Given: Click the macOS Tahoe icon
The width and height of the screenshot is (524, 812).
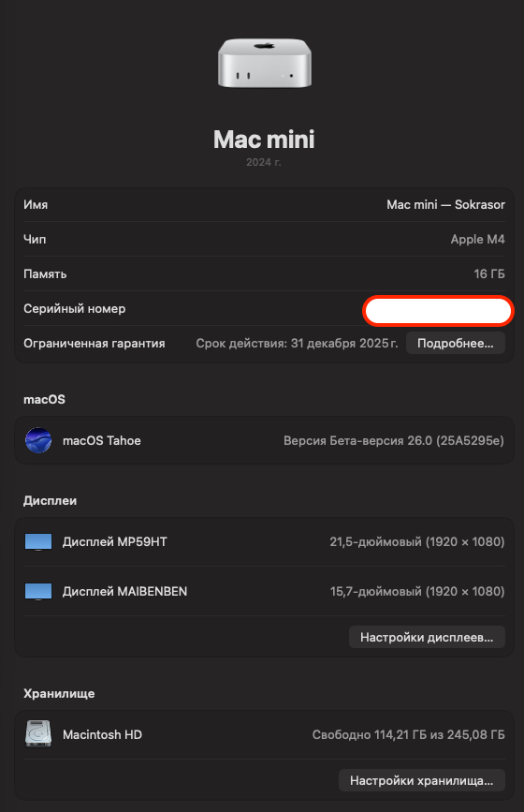Looking at the screenshot, I should coord(38,440).
